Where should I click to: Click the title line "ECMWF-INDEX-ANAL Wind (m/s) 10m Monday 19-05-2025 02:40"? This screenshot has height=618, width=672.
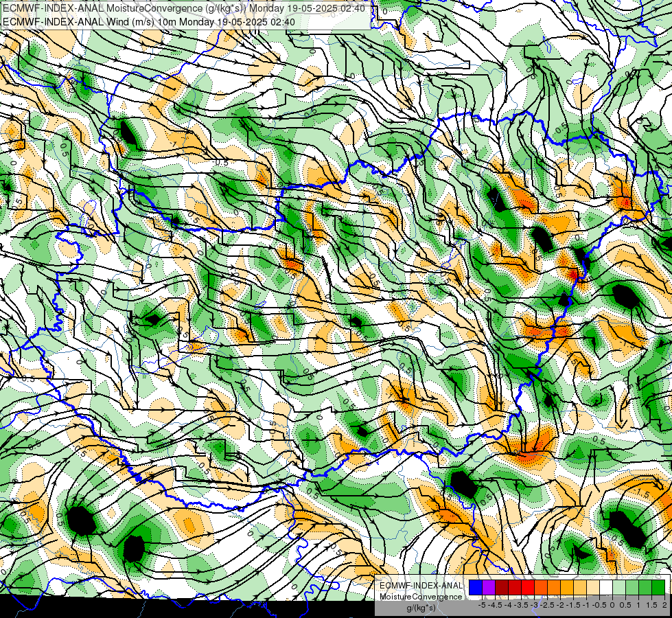point(149,21)
